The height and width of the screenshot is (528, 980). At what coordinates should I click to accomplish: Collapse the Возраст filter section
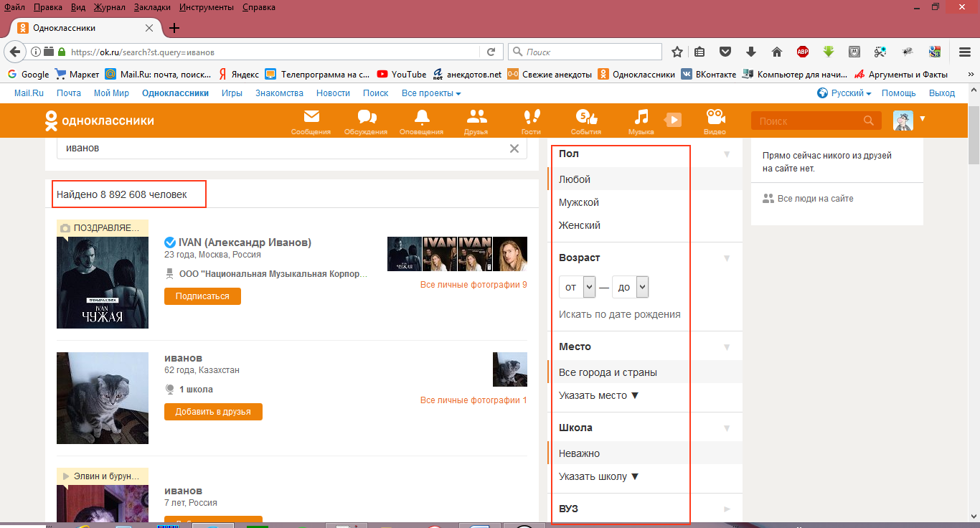tap(726, 258)
